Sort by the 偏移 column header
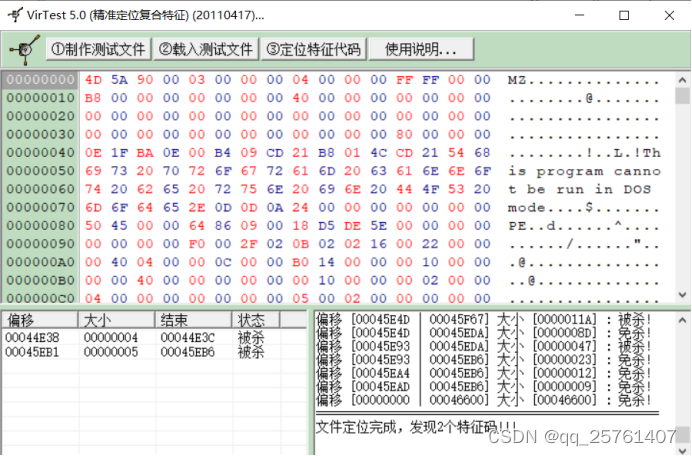Image resolution: width=692 pixels, height=456 pixels. [x=40, y=320]
